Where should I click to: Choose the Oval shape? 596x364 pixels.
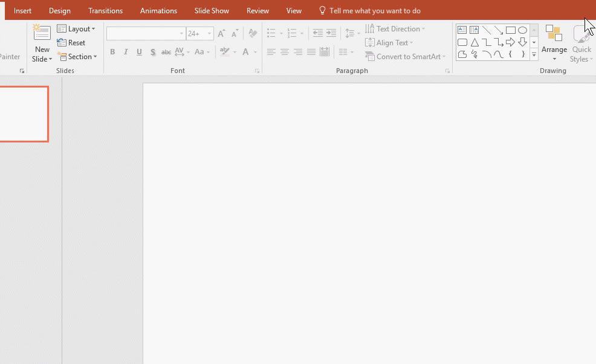[523, 30]
